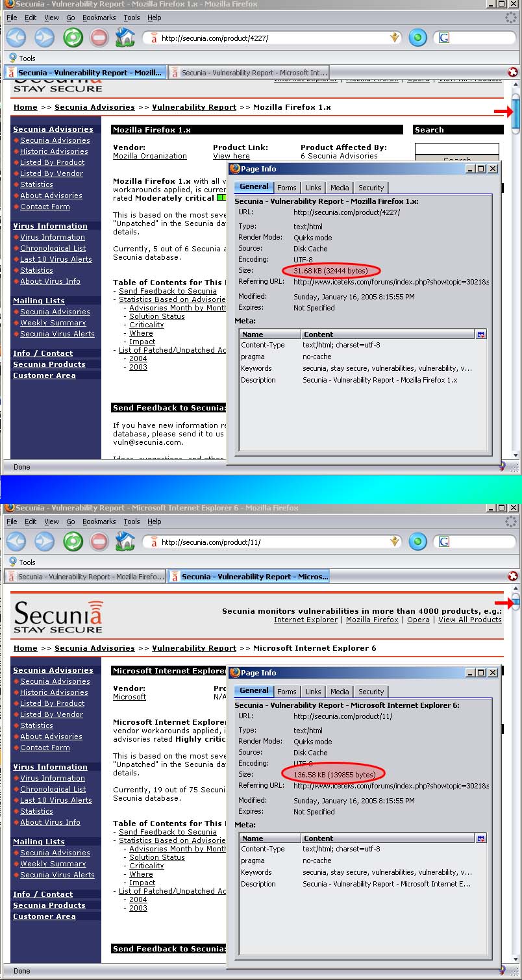Go back in the Firefox 1.x report window
The width and height of the screenshot is (522, 980).
16,37
